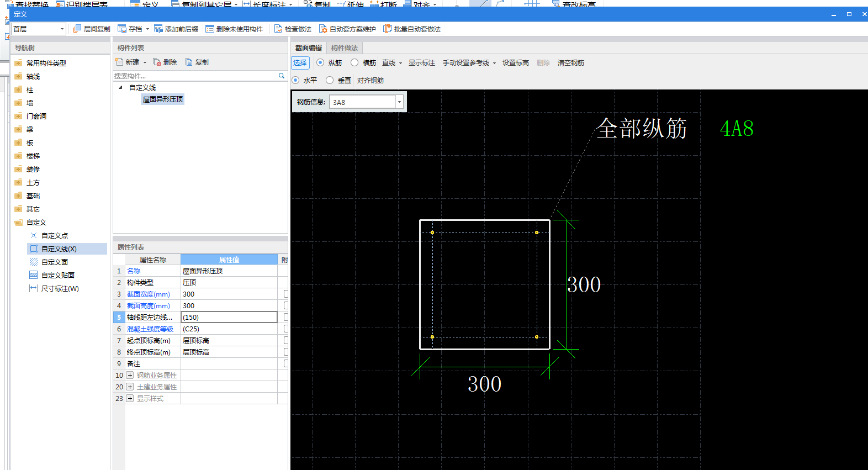Select the 横筋 radio button

point(354,62)
